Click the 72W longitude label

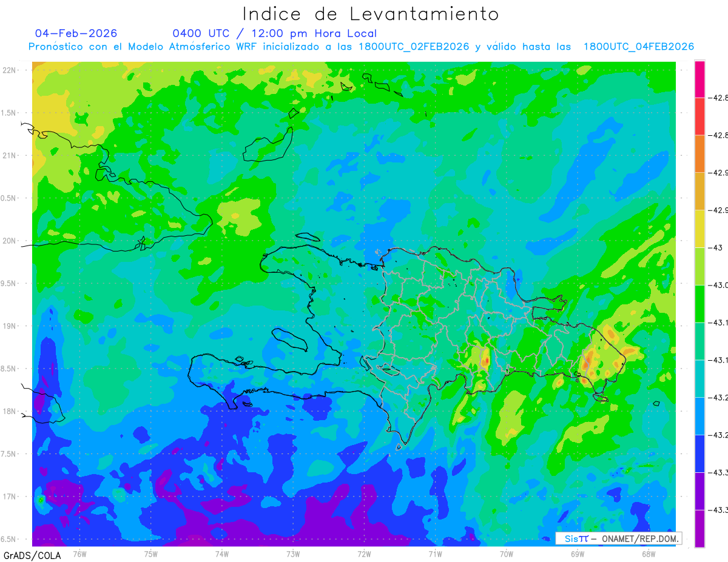click(364, 554)
